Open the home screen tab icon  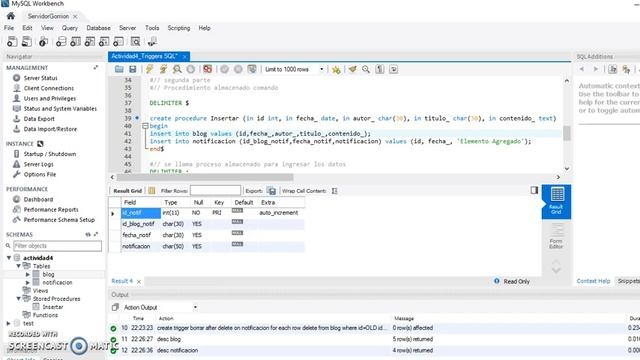[11, 16]
